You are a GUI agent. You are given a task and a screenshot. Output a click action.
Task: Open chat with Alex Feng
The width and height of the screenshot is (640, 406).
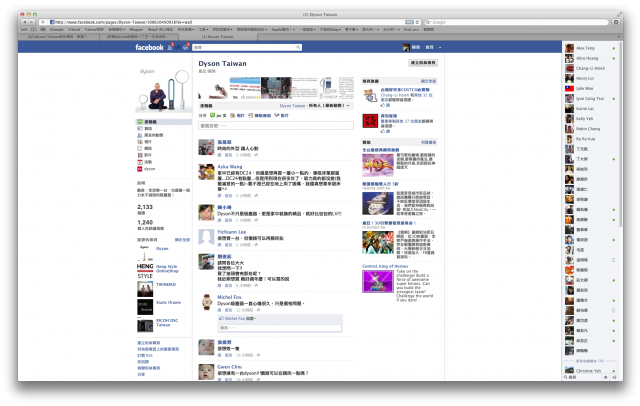point(590,48)
